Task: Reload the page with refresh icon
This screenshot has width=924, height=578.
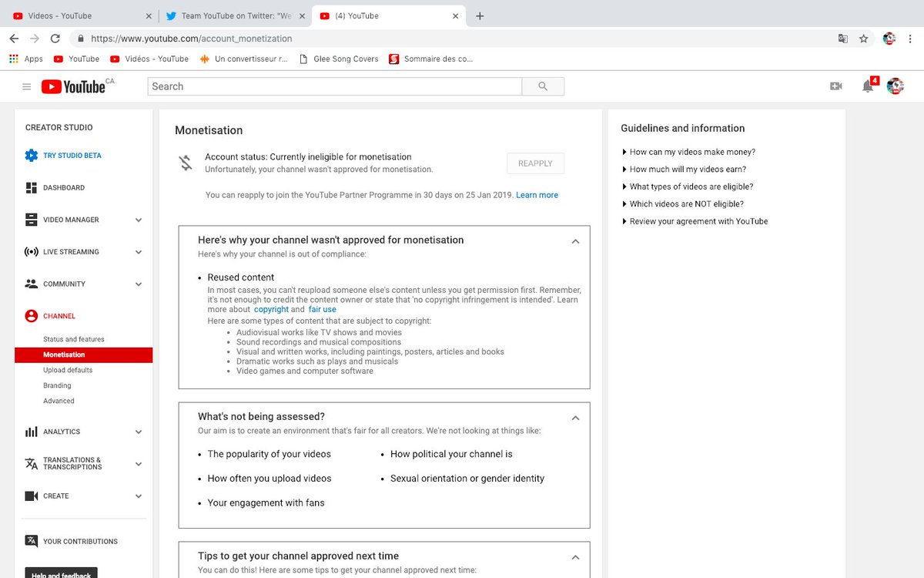Action: coord(55,38)
